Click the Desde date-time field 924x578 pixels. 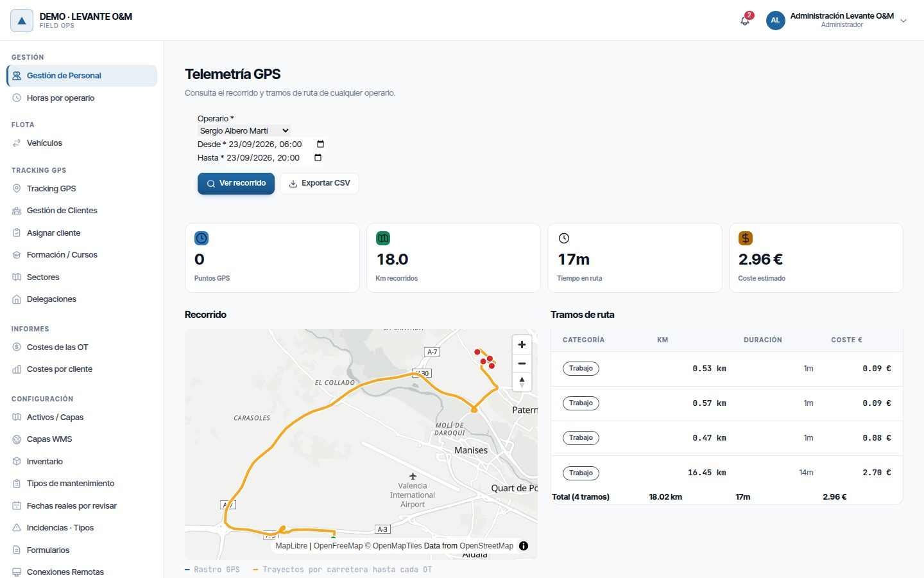277,144
